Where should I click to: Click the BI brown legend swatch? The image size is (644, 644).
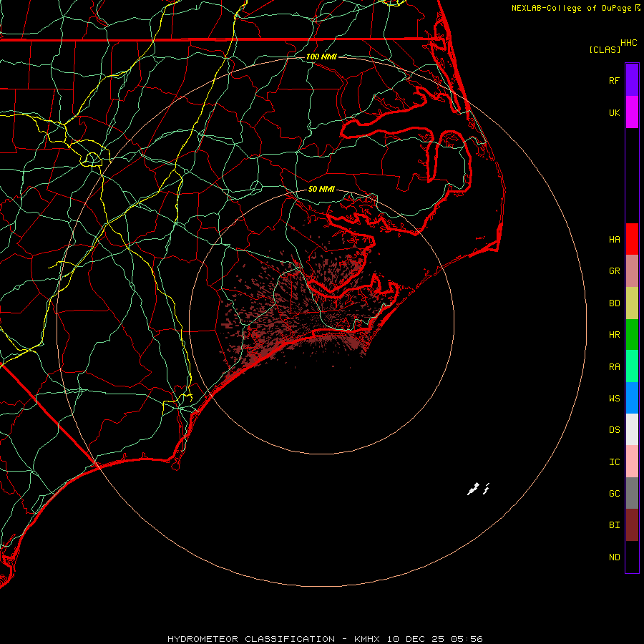(632, 525)
